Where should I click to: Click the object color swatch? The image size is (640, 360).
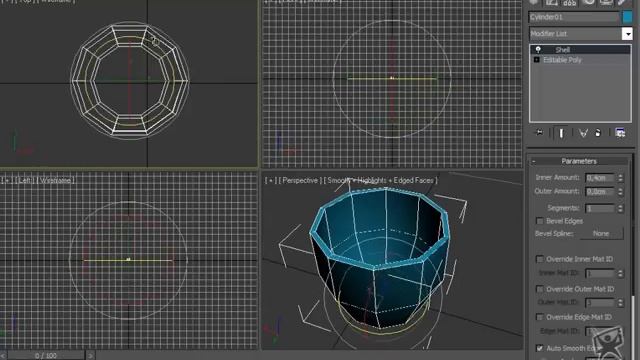(627, 17)
